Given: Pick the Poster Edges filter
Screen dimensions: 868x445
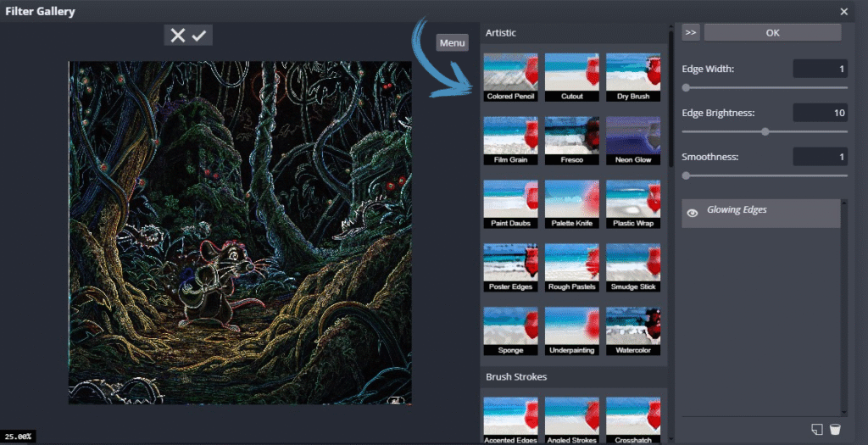Looking at the screenshot, I should coord(510,268).
